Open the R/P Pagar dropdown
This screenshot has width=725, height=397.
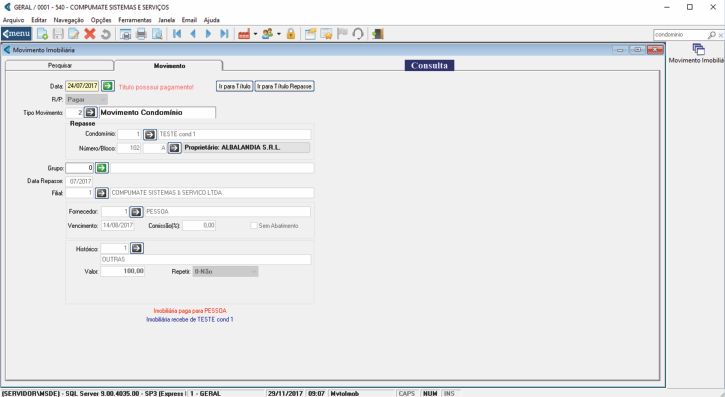click(86, 99)
